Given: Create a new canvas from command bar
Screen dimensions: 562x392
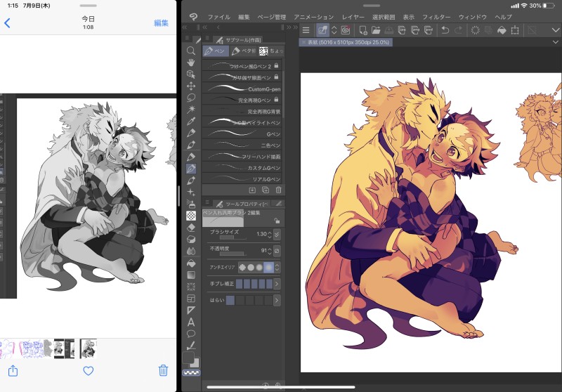Looking at the screenshot, I should 362,30.
